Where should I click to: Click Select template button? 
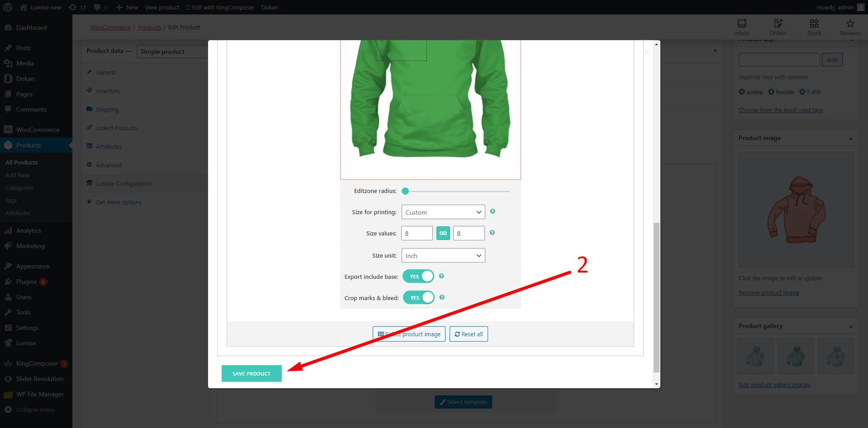coord(463,402)
